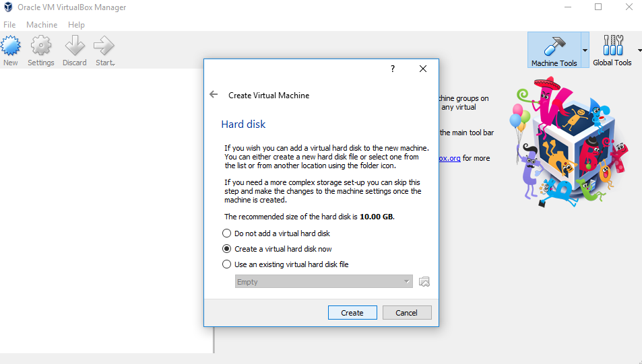Viewport: 642px width, 364px height.
Task: Open the Machine menu
Action: [x=42, y=24]
